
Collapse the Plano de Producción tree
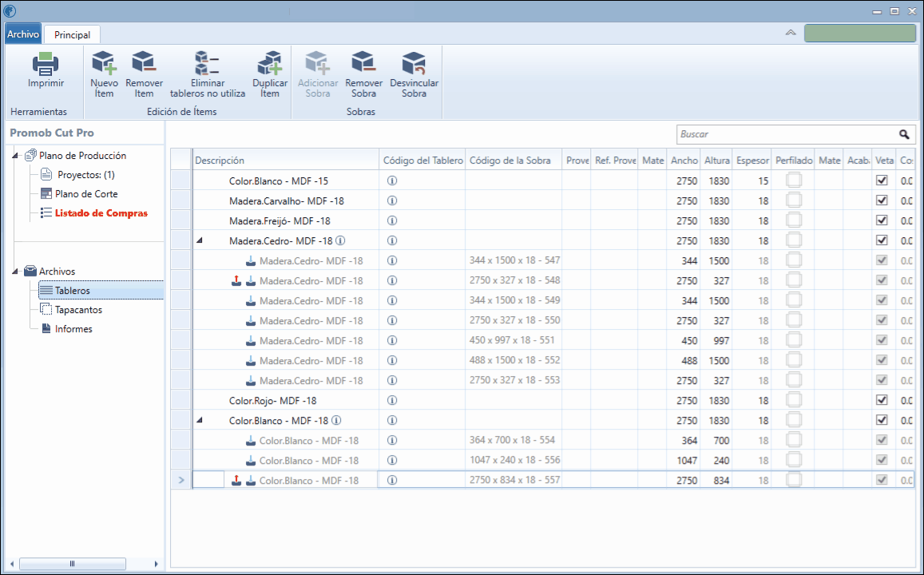click(14, 156)
